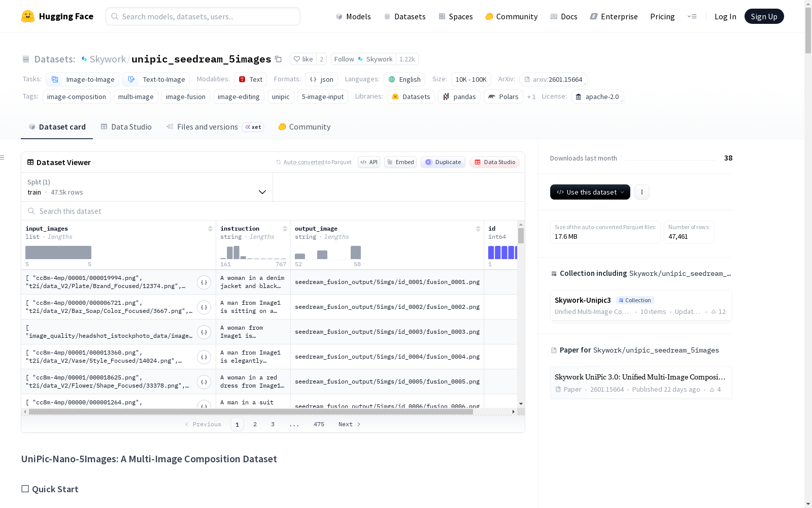The height and width of the screenshot is (508, 812).
Task: Open the Use this dataset dropdown
Action: pos(590,192)
